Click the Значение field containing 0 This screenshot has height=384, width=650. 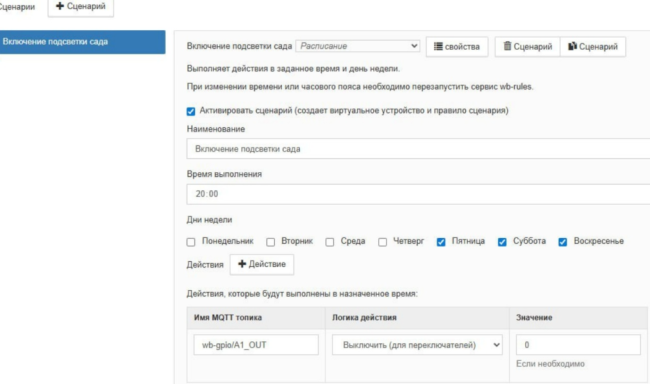(578, 345)
